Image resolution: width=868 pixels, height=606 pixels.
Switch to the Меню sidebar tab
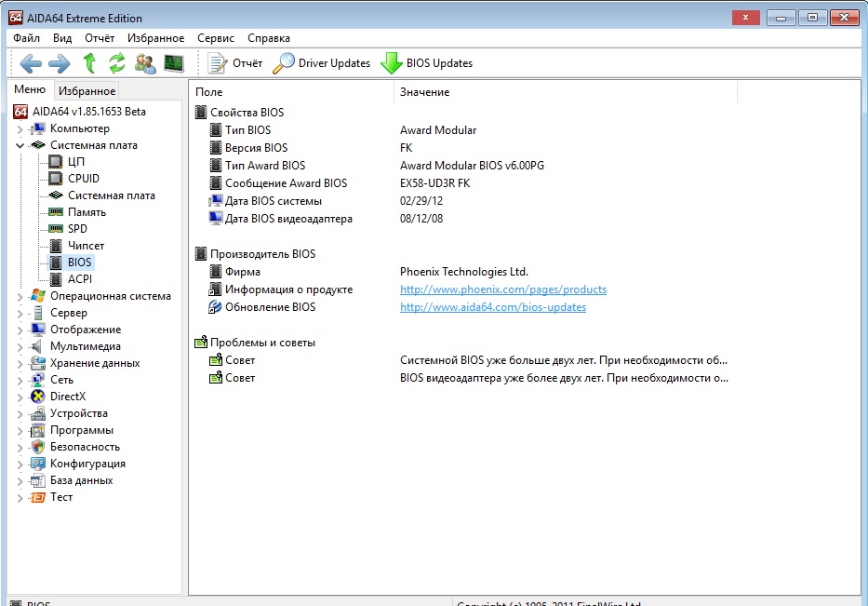(30, 89)
